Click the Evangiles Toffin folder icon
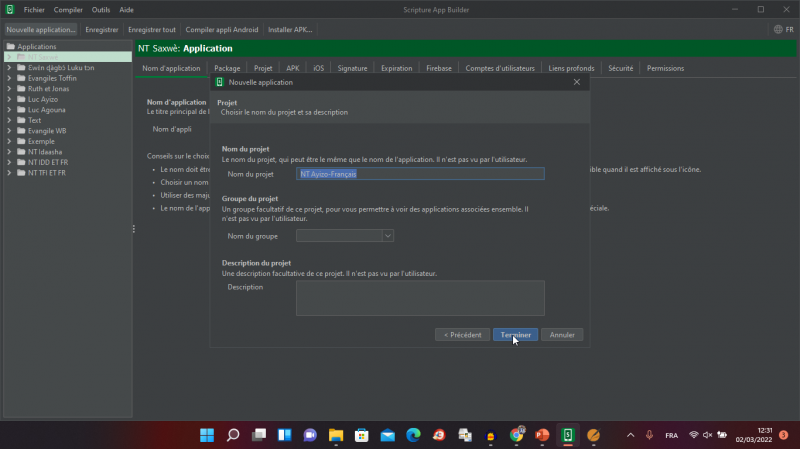800x449 pixels. (x=21, y=78)
